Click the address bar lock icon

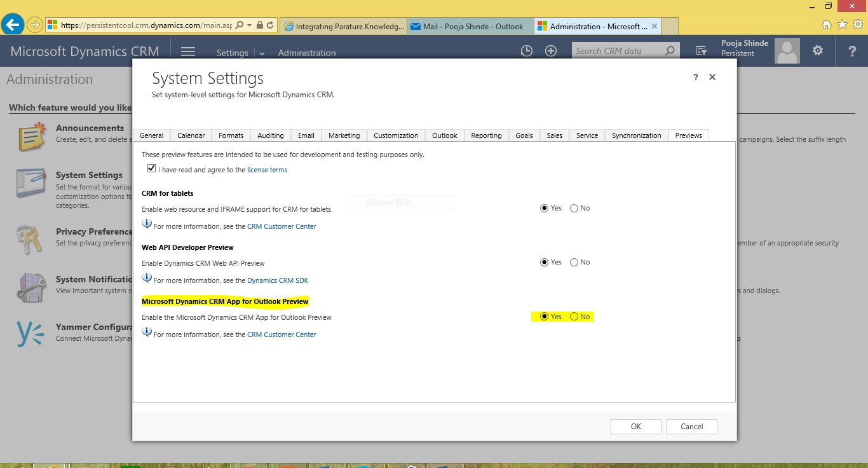pos(259,25)
